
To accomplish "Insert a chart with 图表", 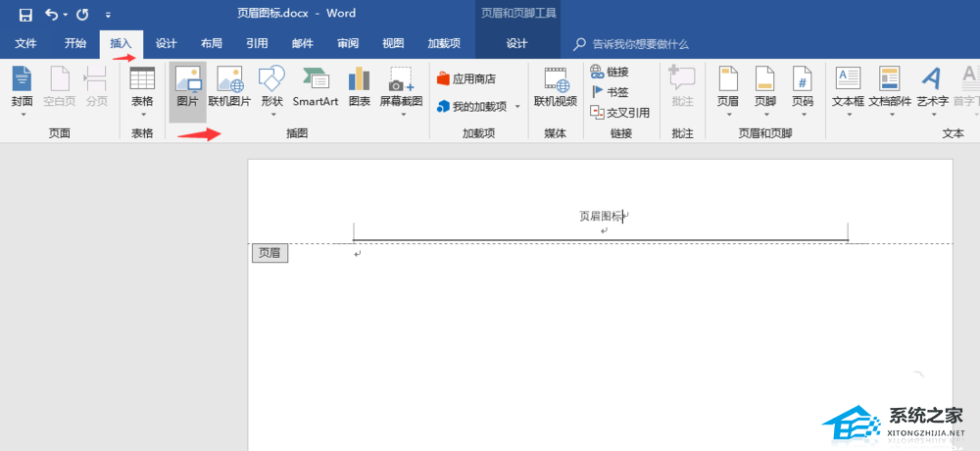I will coord(360,86).
